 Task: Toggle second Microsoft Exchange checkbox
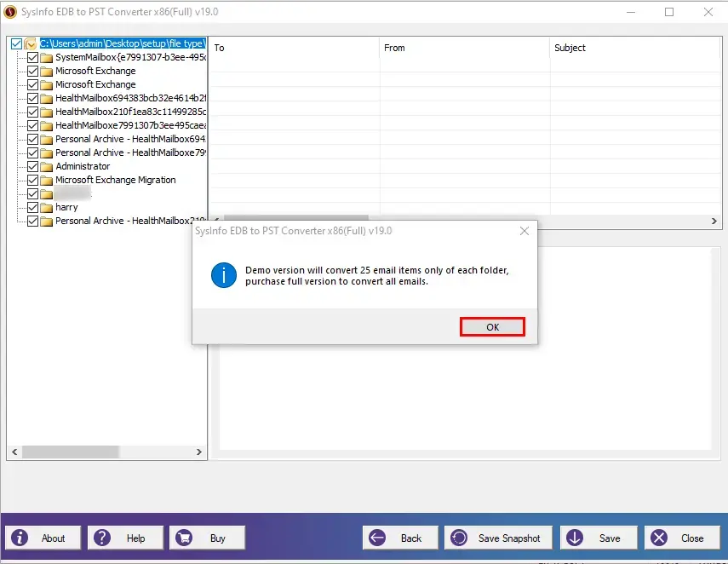pyautogui.click(x=32, y=84)
